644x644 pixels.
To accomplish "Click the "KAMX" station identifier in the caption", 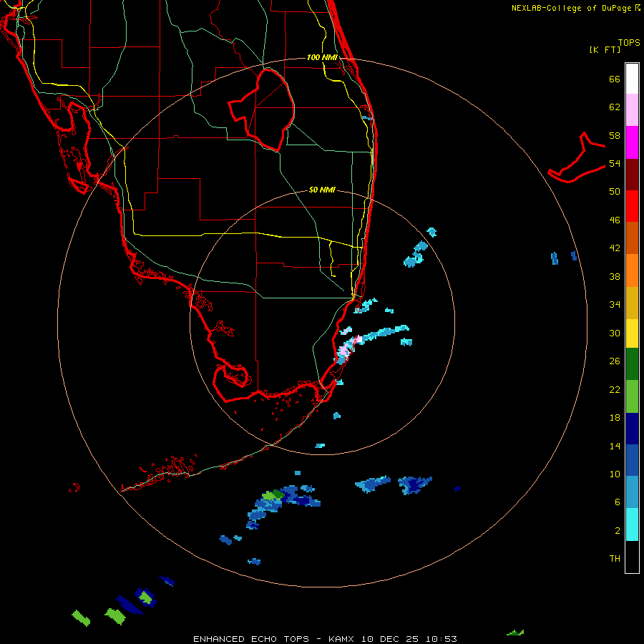I will 341,639.
